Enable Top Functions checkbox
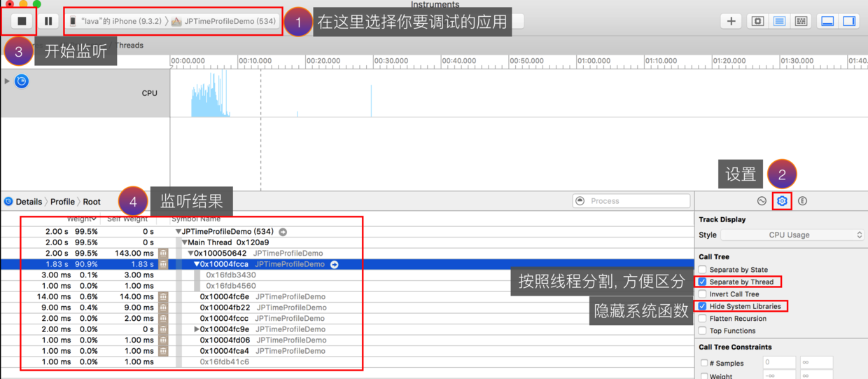Viewport: 868px width, 379px height. (x=703, y=331)
